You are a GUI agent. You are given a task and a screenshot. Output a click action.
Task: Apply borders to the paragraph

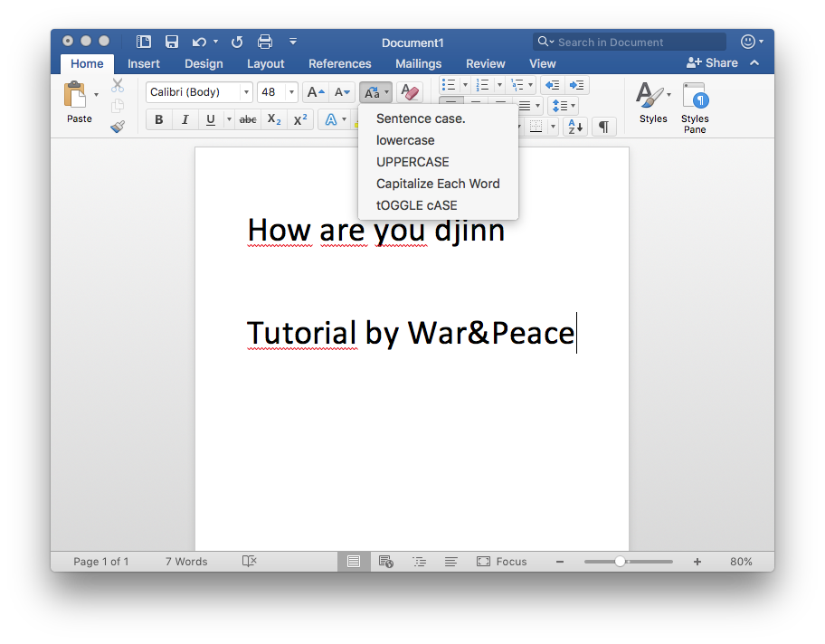click(536, 127)
